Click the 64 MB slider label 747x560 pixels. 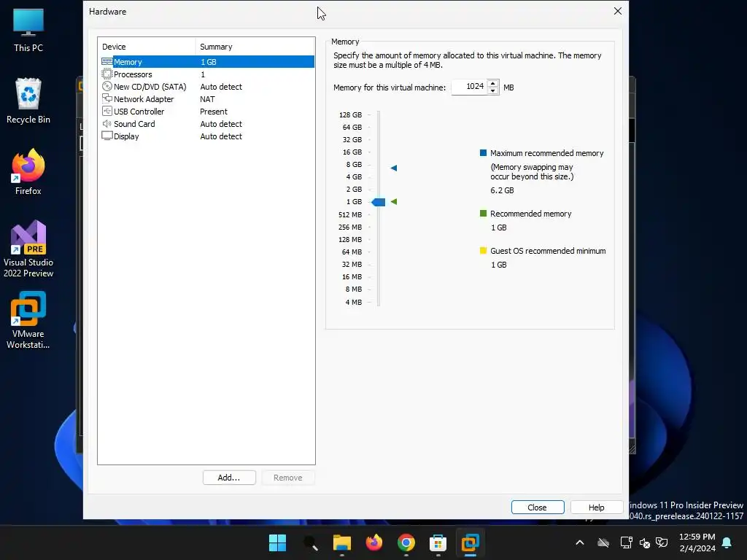(352, 252)
